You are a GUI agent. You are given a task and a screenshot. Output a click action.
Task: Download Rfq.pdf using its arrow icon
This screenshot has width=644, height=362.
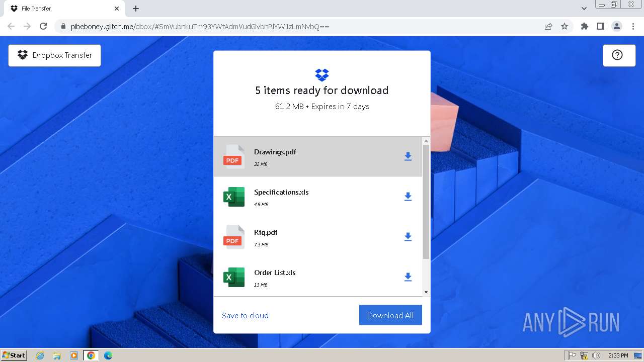click(408, 237)
